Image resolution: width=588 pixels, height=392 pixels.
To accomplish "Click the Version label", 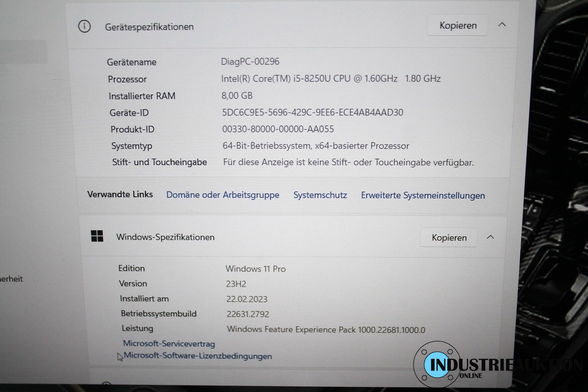I will [x=133, y=283].
